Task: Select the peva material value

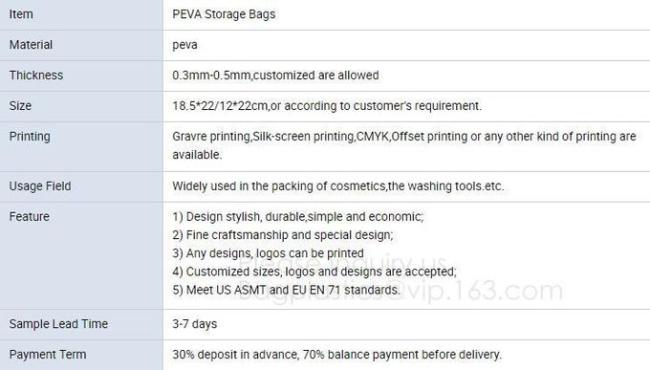Action: point(185,45)
